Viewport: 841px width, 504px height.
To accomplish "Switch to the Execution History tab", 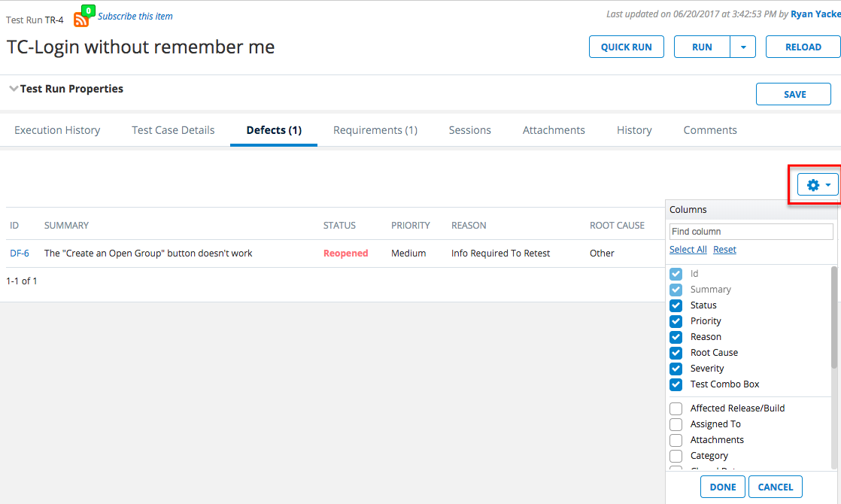I will 57,130.
